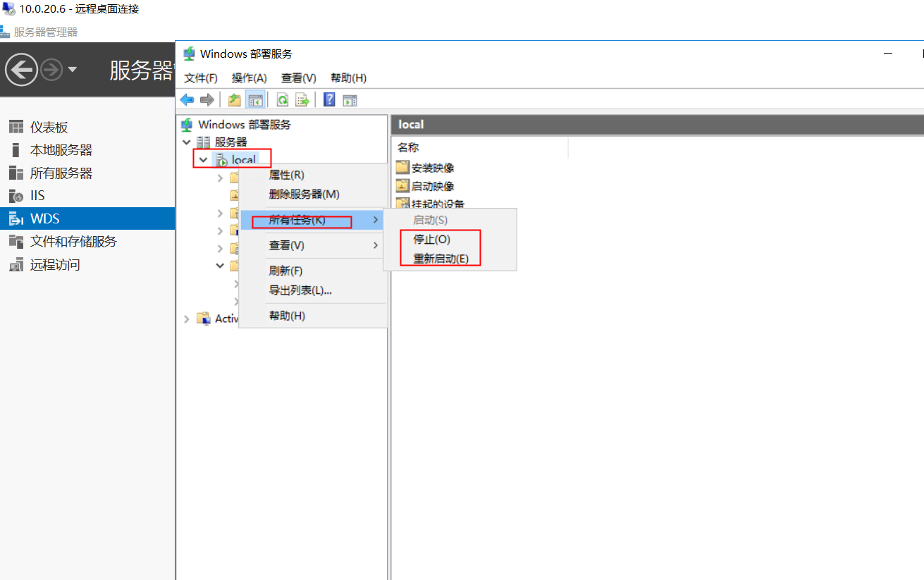Select the Windows 部署服务 root tree node

pos(244,125)
